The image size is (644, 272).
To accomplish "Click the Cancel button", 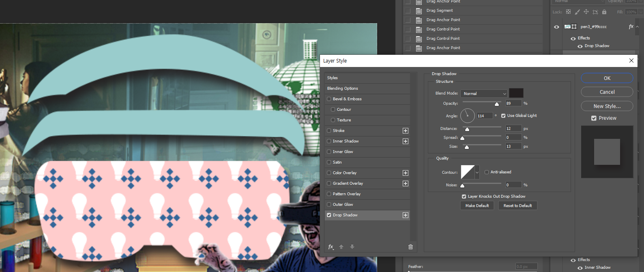I will tap(607, 92).
